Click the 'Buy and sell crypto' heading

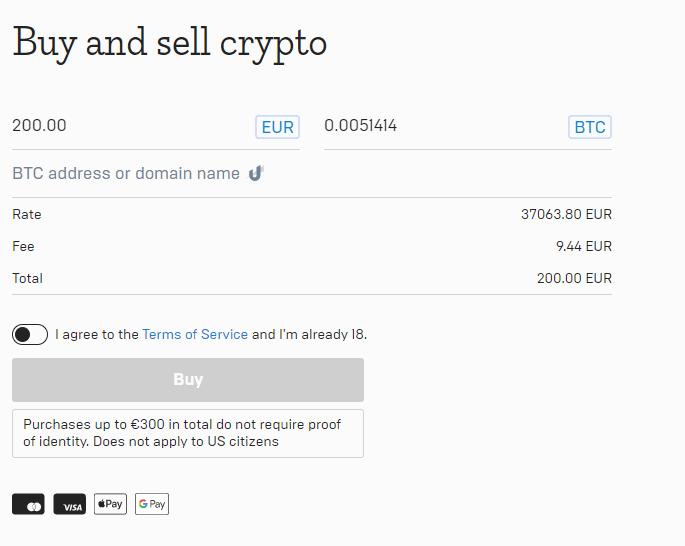[x=170, y=44]
